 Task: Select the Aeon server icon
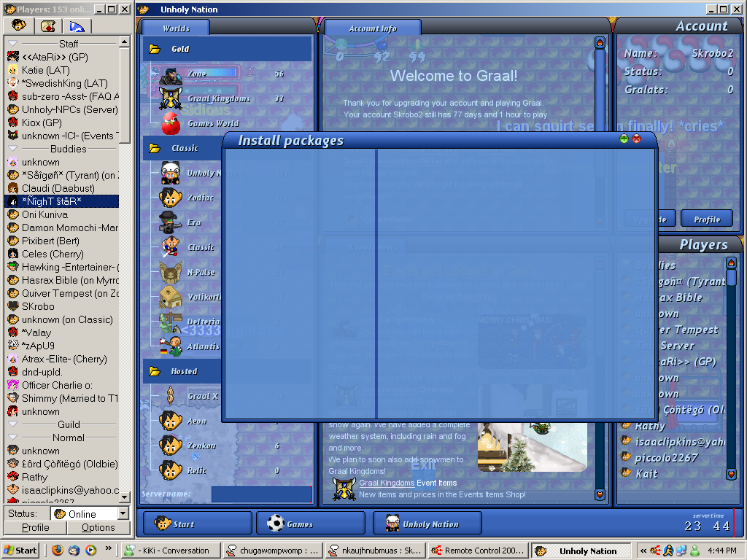point(170,421)
